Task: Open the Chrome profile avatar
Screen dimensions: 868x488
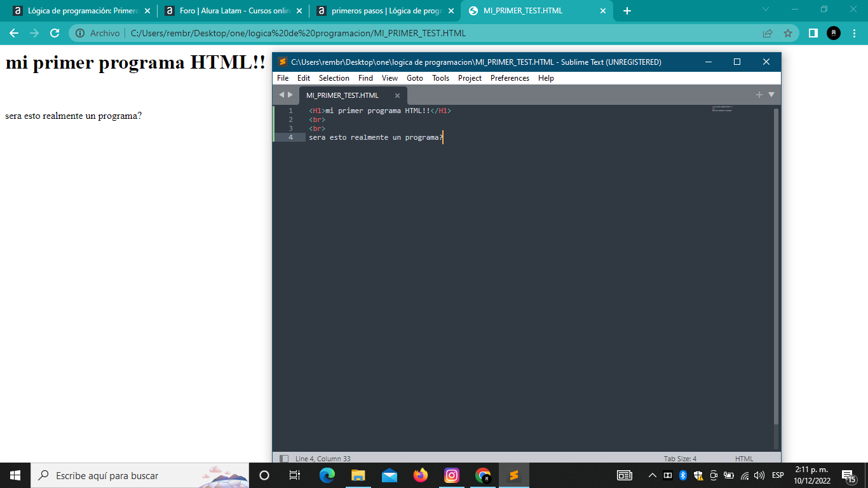Action: [x=834, y=33]
